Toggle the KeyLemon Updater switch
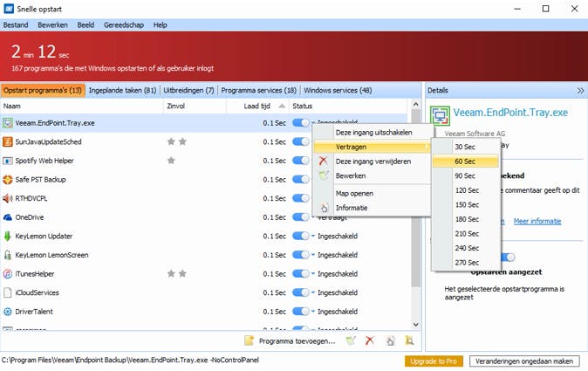 tap(301, 236)
